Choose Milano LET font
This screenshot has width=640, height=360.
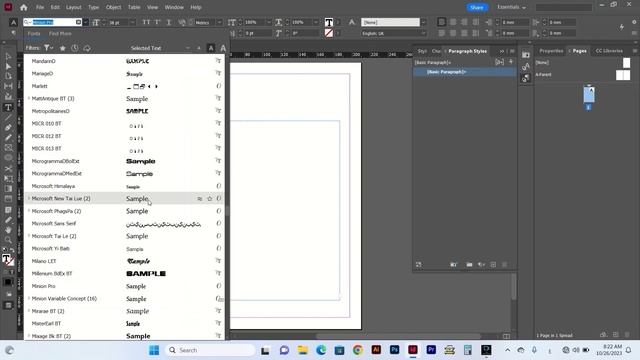coord(125,261)
